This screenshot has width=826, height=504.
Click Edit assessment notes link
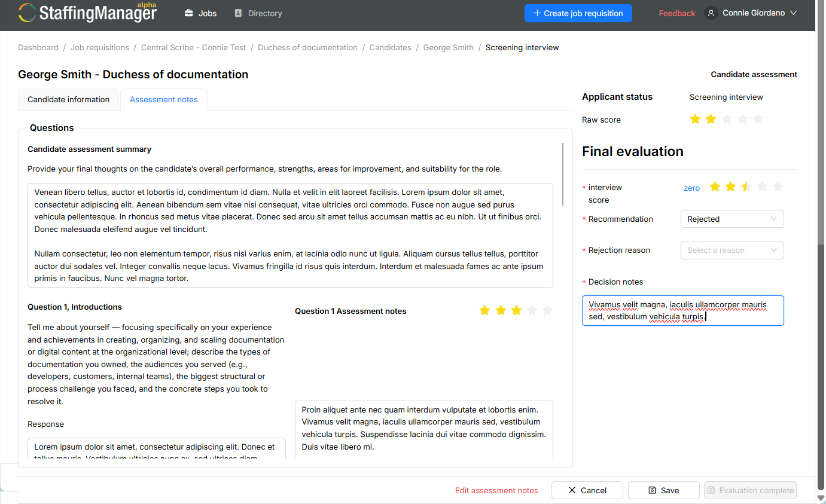point(496,490)
